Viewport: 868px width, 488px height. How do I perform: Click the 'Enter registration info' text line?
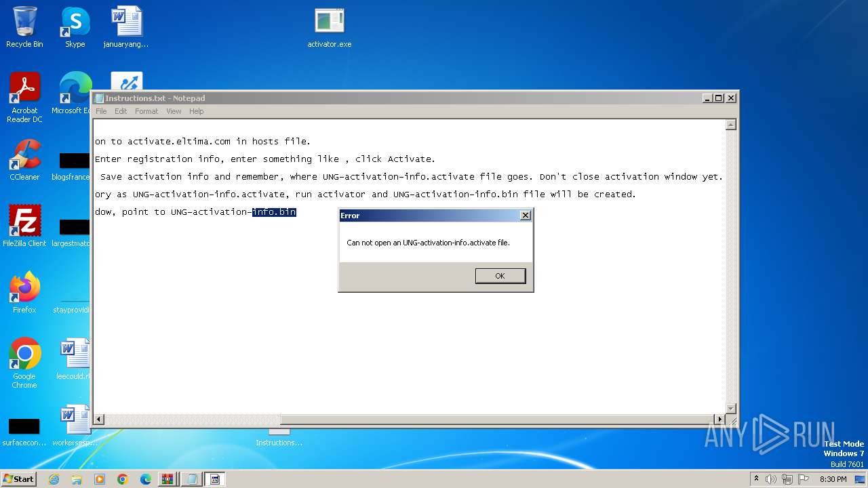265,159
